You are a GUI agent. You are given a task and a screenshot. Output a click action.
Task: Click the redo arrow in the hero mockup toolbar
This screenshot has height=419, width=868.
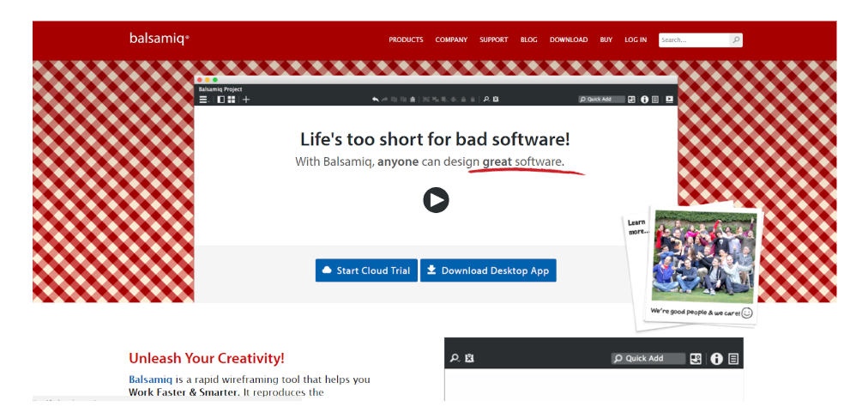click(x=385, y=100)
